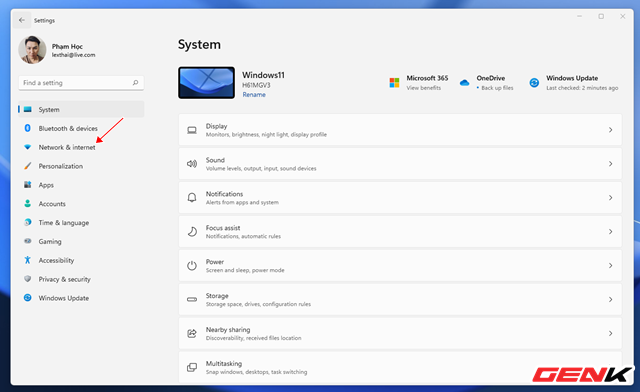This screenshot has height=392, width=640.
Task: Click the Accounts person icon
Action: click(x=28, y=203)
